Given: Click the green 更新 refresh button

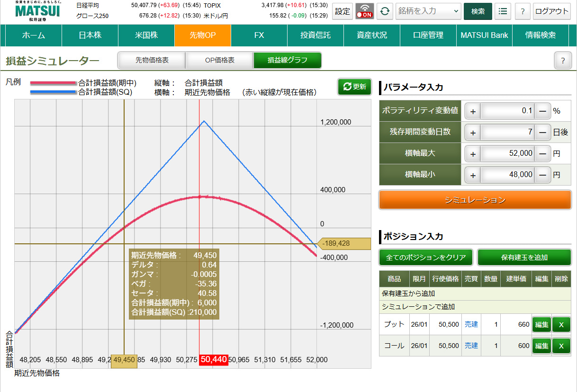Looking at the screenshot, I should coord(355,87).
